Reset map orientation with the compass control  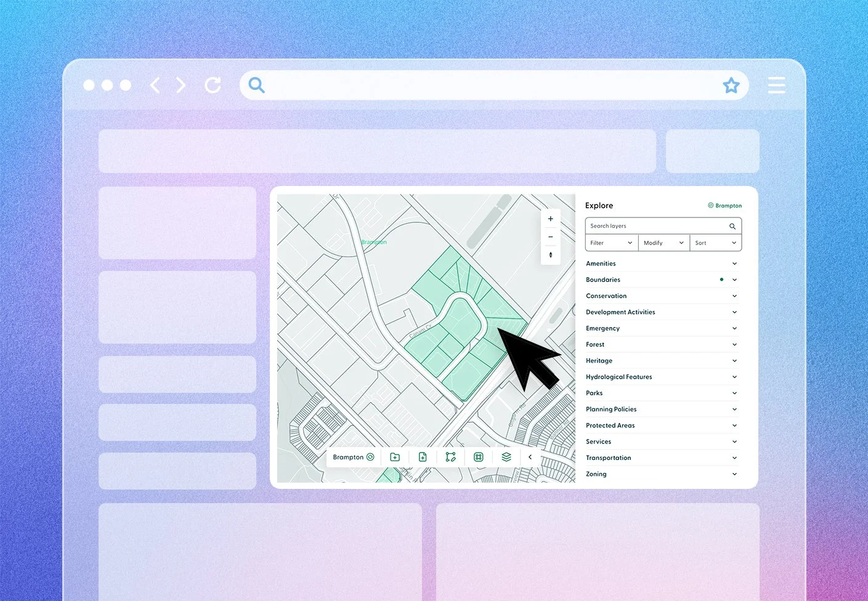coord(551,255)
